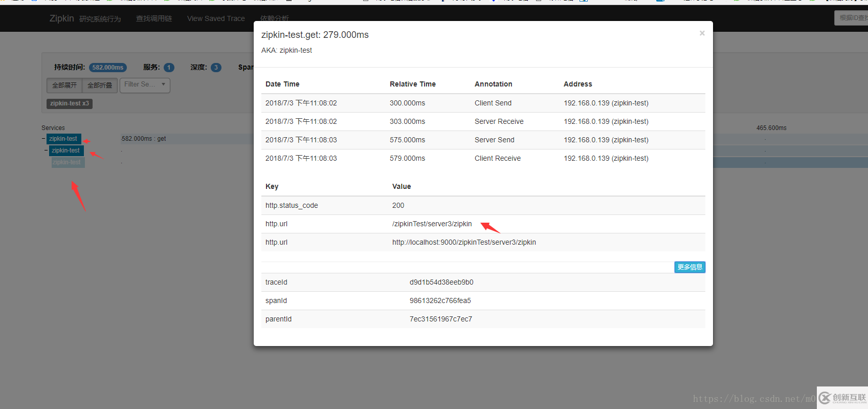This screenshot has height=409, width=868.
Task: Click the 更多信息 button
Action: 689,267
